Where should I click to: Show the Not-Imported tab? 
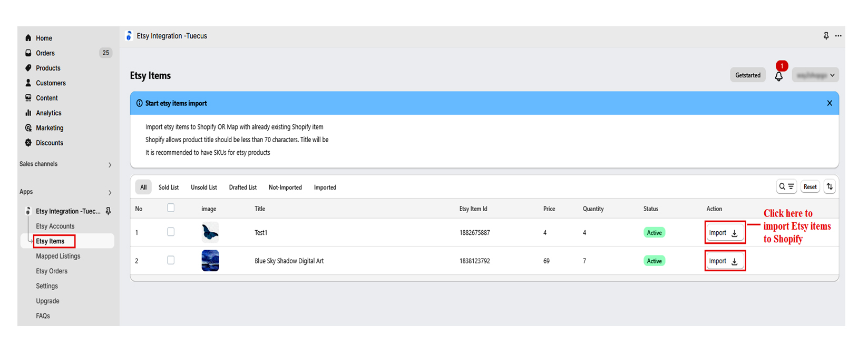tap(285, 188)
